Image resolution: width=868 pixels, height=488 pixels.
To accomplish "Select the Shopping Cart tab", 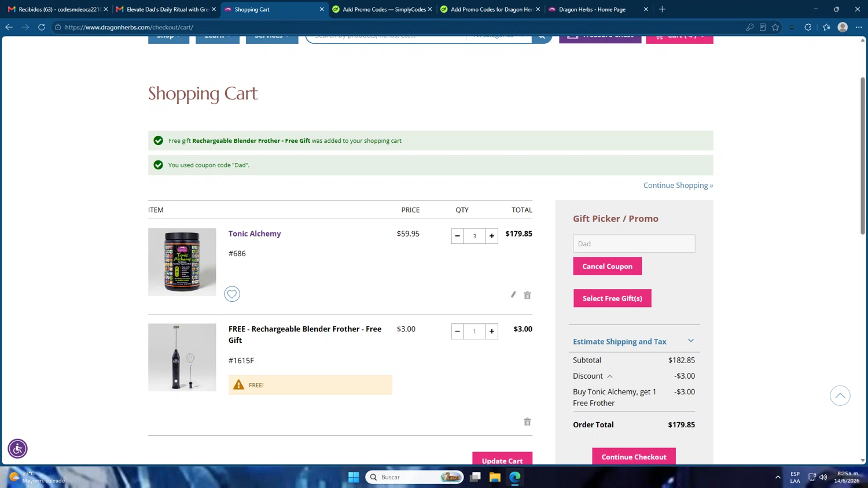I will point(274,9).
